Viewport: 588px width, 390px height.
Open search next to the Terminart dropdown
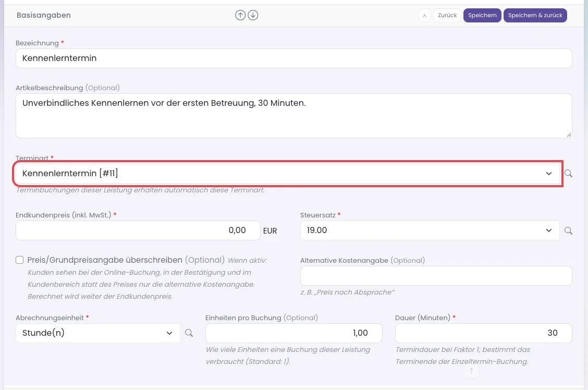tap(569, 173)
